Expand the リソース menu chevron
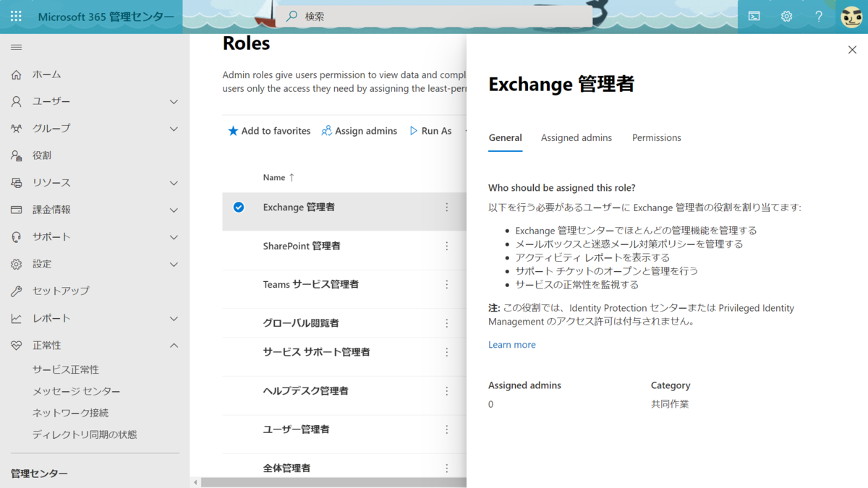Image resolution: width=868 pixels, height=488 pixels. tap(174, 183)
